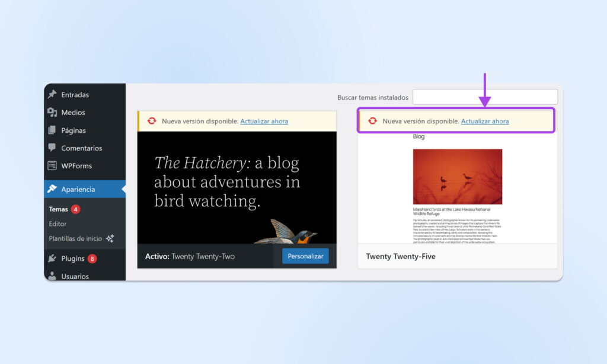Open the Editor submenu item

pos(57,224)
